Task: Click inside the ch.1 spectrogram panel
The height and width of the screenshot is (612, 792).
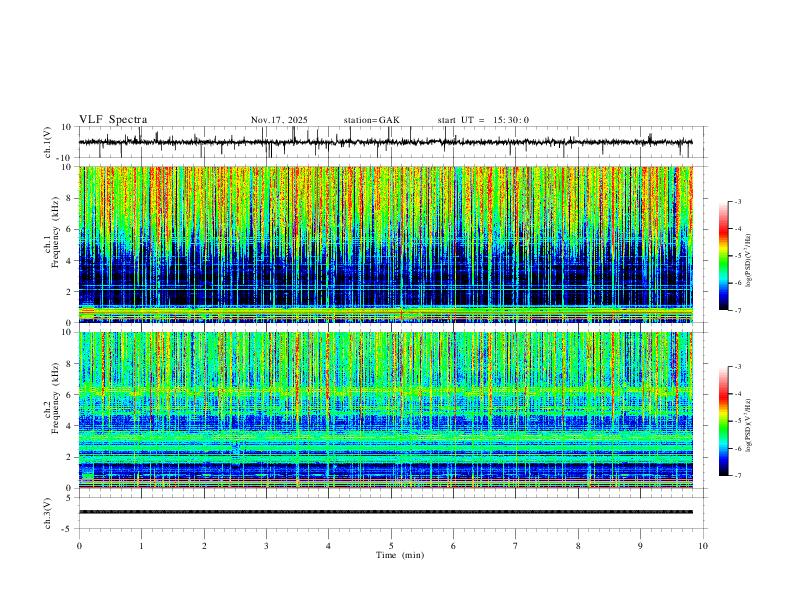Action: [385, 244]
